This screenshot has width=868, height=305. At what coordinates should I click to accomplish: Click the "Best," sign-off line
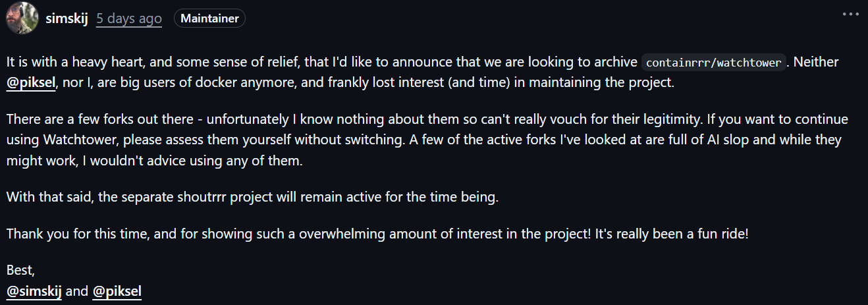point(20,270)
